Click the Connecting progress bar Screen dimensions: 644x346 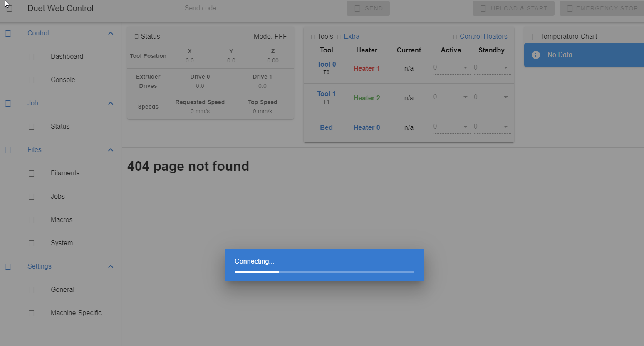[324, 273]
